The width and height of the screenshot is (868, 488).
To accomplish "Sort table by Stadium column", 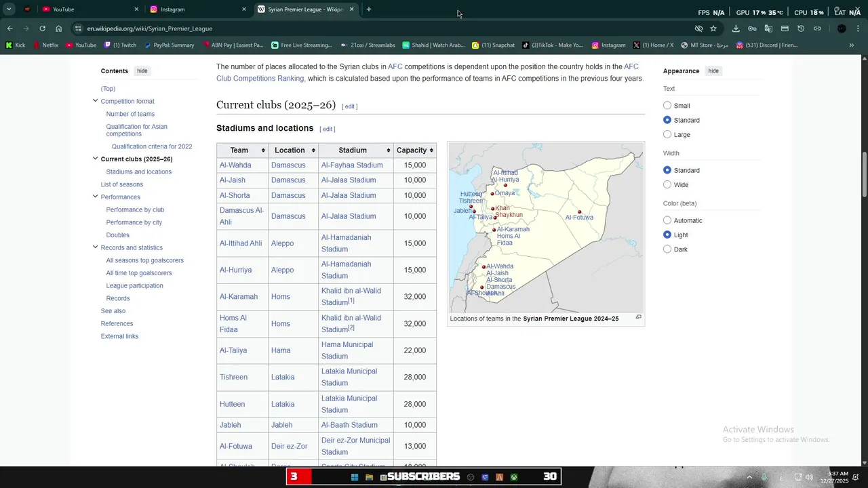I will [356, 150].
